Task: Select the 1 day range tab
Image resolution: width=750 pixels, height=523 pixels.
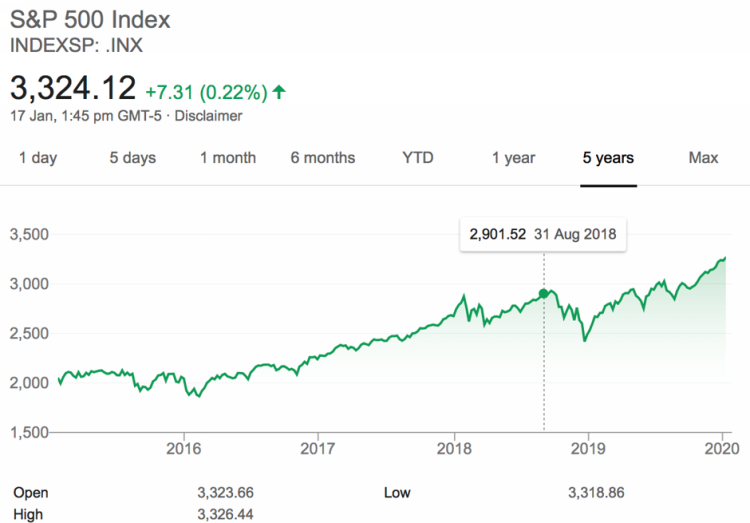Action: (38, 158)
